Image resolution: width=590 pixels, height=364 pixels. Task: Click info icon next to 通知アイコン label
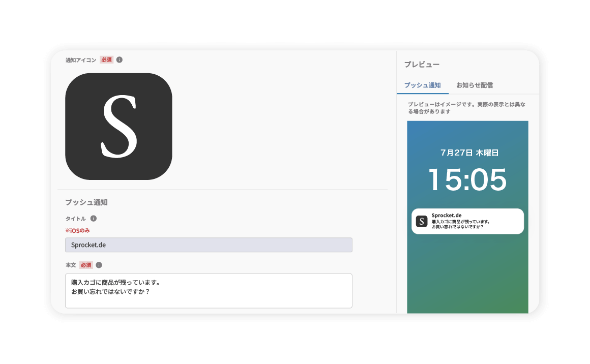[x=120, y=60]
